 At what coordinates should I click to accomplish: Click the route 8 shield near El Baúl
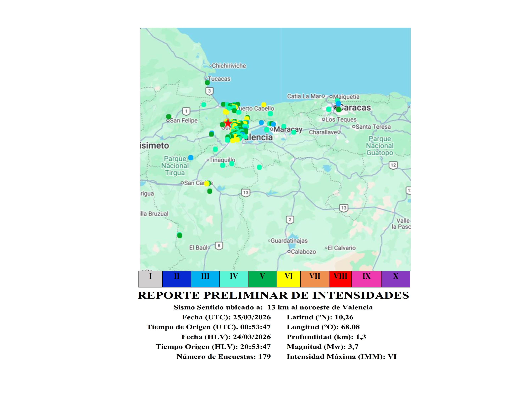pos(219,246)
